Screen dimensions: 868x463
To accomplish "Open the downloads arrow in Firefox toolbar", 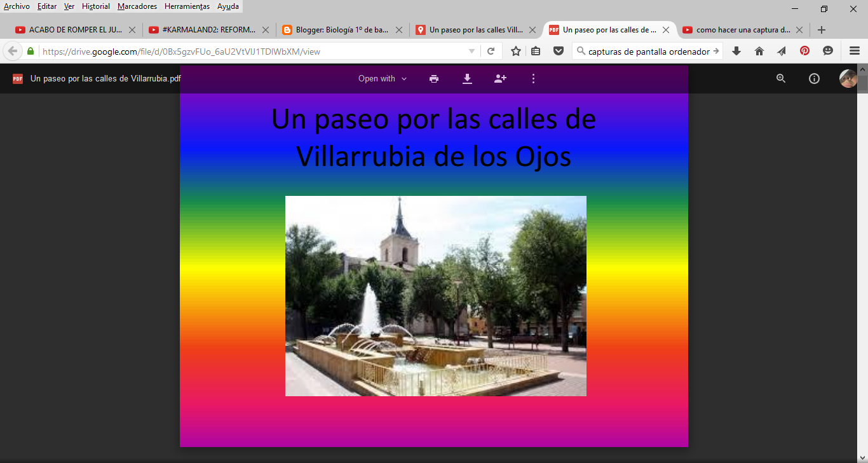I will (x=736, y=52).
